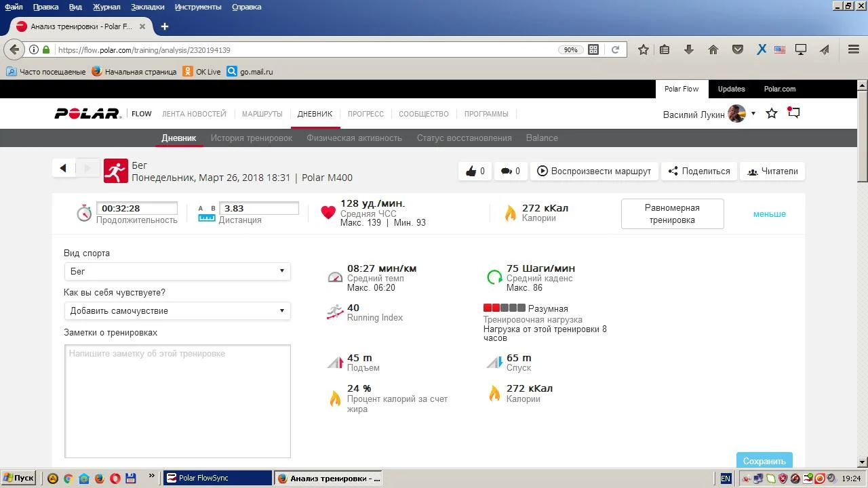Open Статус восстановления sub-tab
Viewport: 868px width, 488px height.
pyautogui.click(x=464, y=138)
